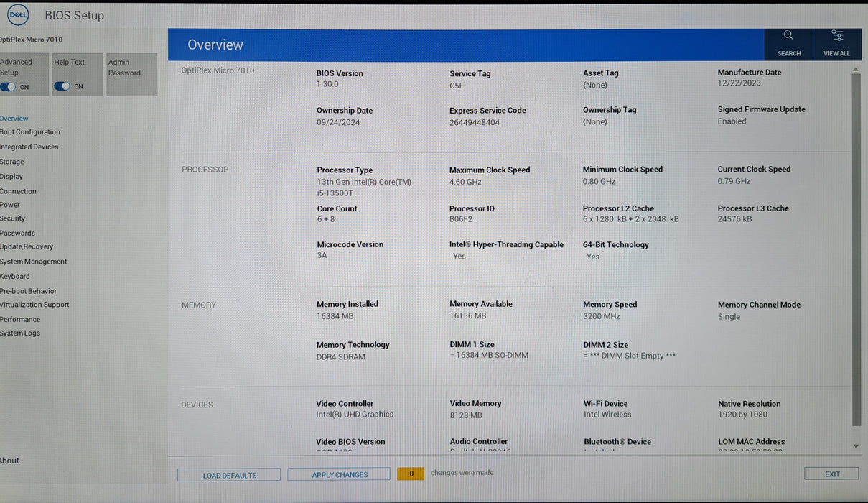
Task: Click Native Resolution 1920 by 1080
Action: 742,415
